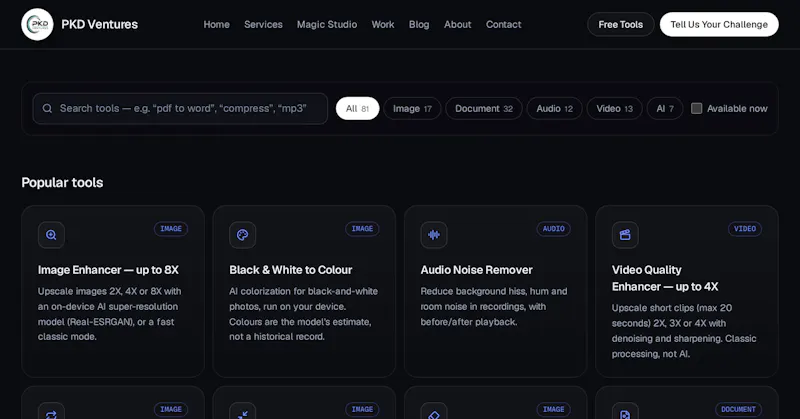Viewport: 800px width, 419px height.
Task: Click the PKD Ventures logo icon
Action: 37,24
